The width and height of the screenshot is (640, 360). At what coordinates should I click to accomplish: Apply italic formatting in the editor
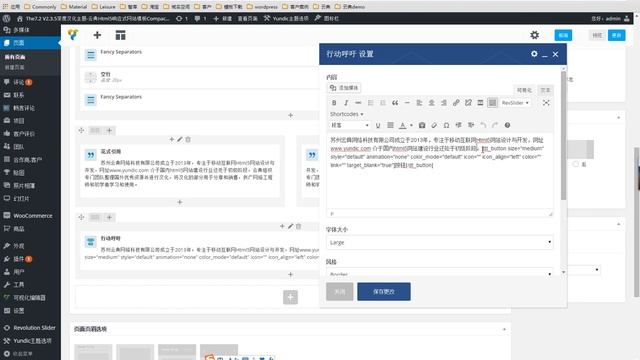pyautogui.click(x=346, y=103)
